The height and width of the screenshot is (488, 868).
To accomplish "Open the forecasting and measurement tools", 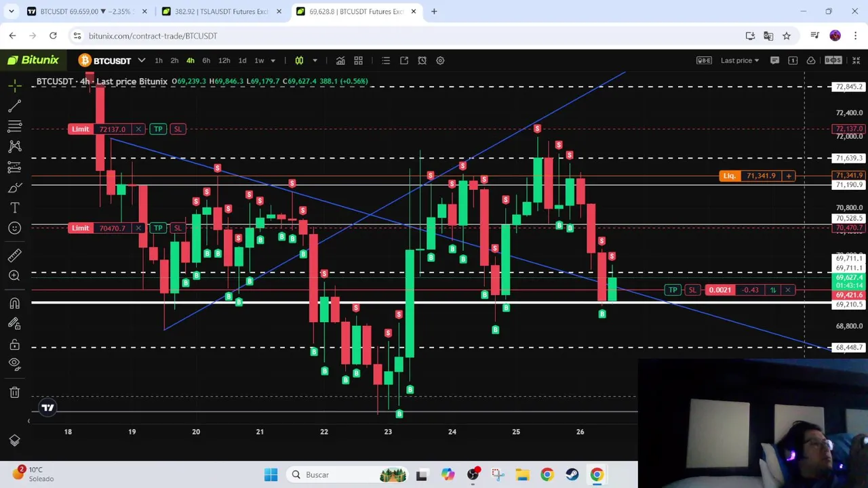I will pos(14,167).
